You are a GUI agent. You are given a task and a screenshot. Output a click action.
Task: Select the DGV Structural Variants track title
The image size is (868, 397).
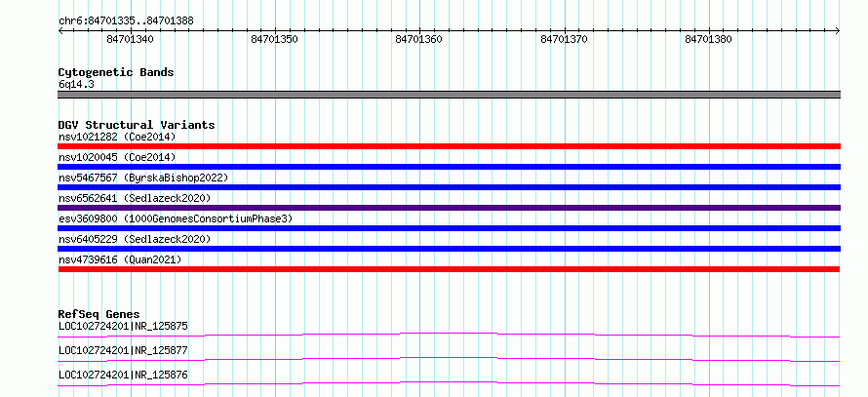137,125
